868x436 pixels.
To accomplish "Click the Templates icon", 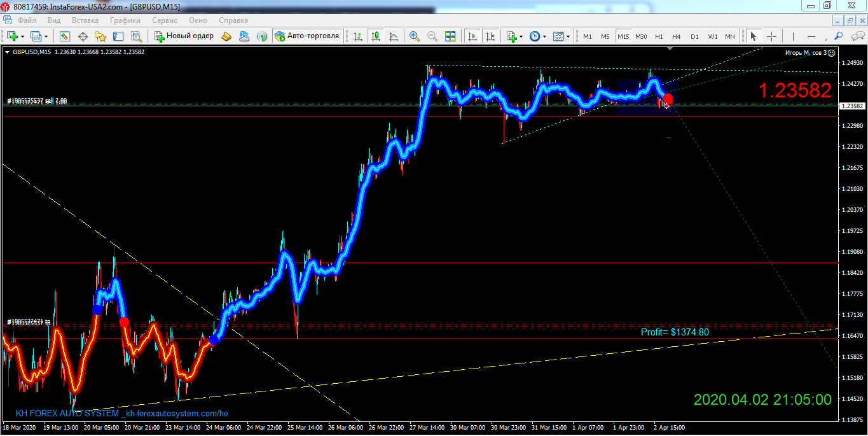I will click(x=558, y=36).
